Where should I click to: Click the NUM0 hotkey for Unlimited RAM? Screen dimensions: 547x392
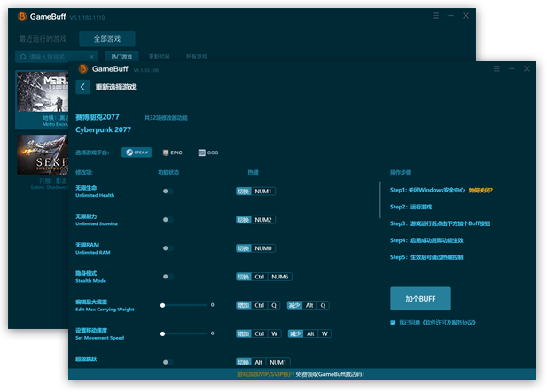click(263, 248)
